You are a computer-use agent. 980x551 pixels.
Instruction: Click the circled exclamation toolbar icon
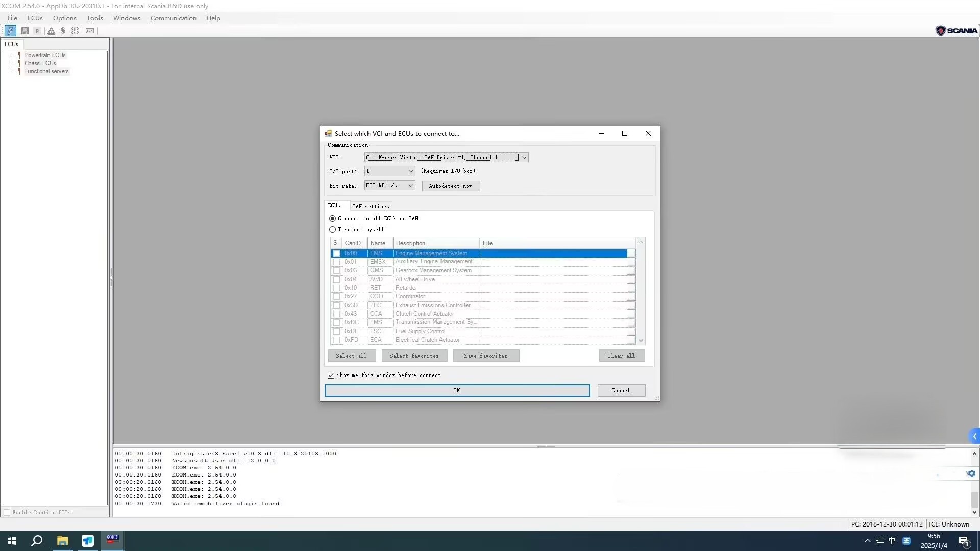tap(75, 31)
